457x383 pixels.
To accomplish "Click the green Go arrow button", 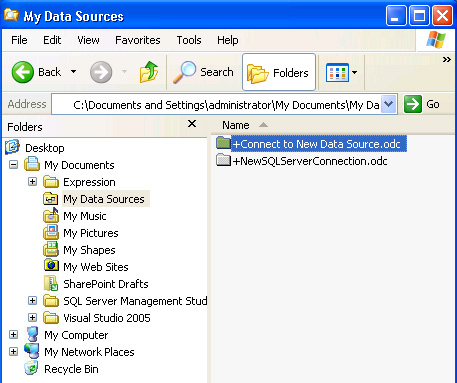I will tap(413, 104).
